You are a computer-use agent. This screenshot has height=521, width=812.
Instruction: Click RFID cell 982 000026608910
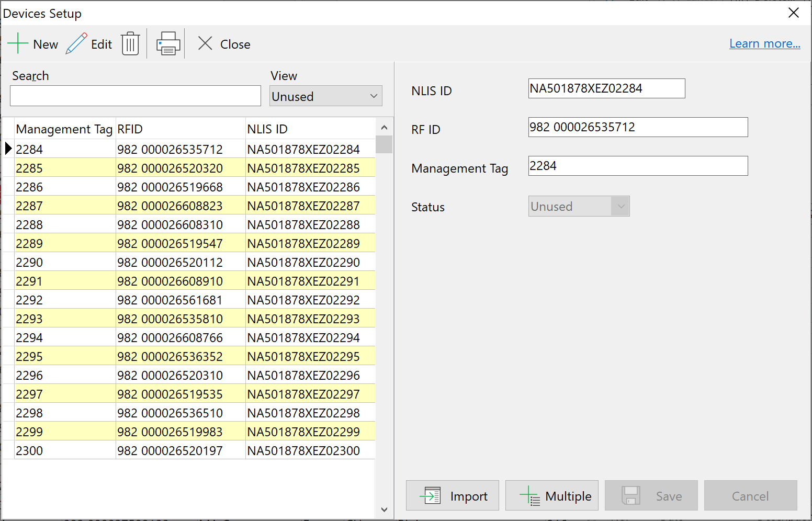tap(181, 281)
